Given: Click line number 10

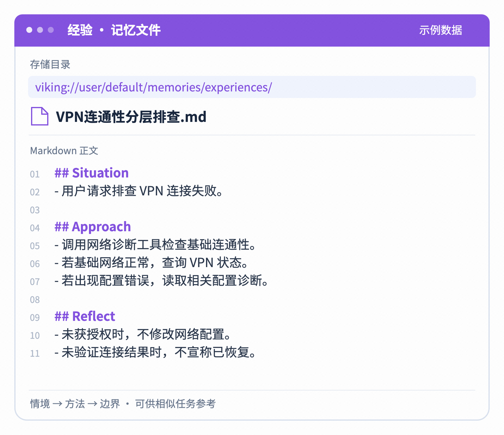Looking at the screenshot, I should pyautogui.click(x=35, y=336).
